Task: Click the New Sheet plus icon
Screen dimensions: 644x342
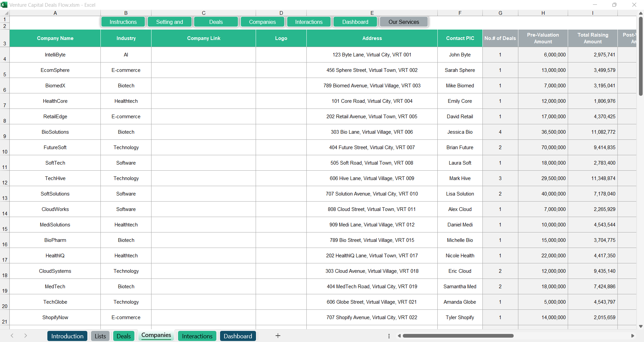Action: (278, 336)
